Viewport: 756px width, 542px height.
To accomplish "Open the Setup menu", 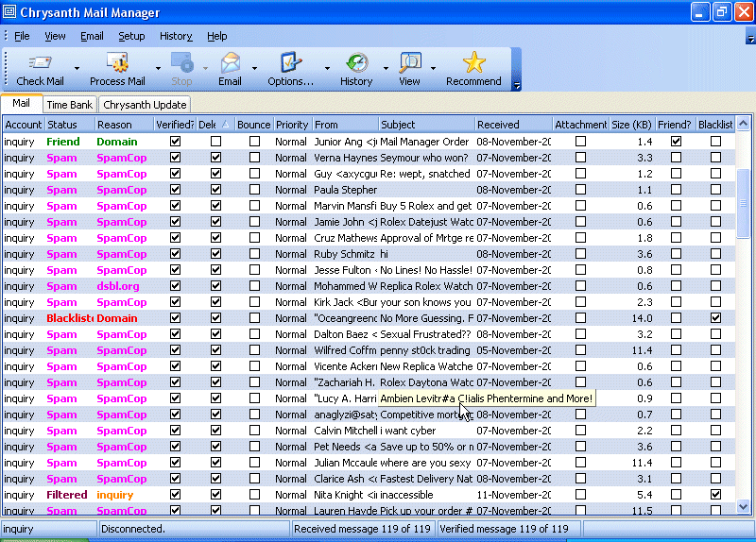I will 131,36.
